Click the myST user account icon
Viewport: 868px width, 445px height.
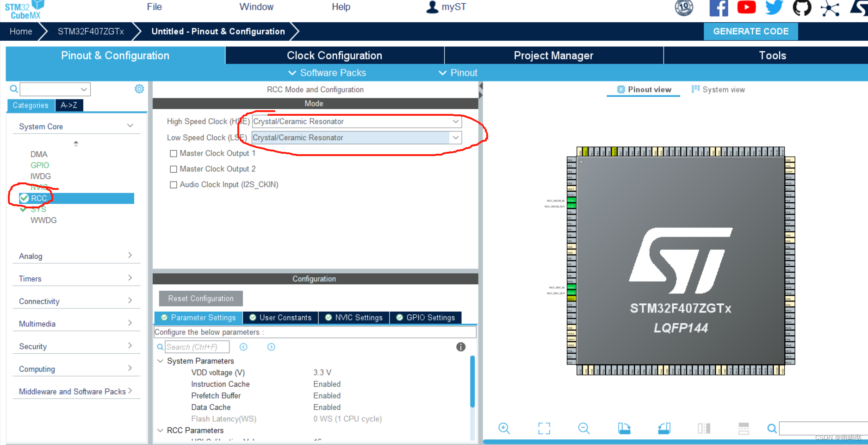(432, 7)
